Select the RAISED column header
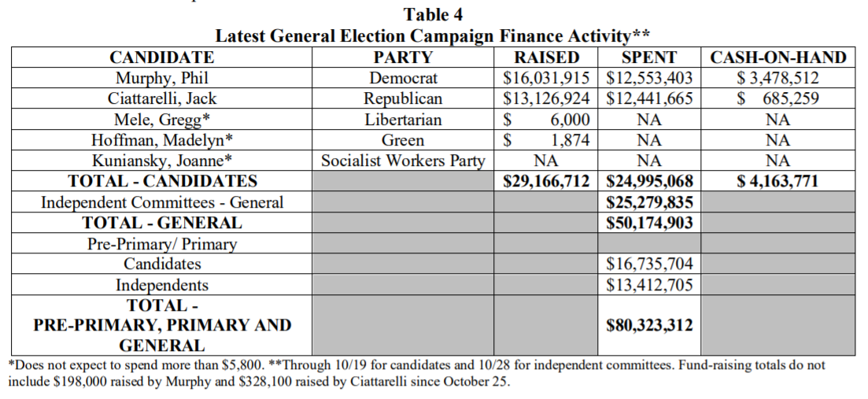The image size is (868, 399). [546, 57]
